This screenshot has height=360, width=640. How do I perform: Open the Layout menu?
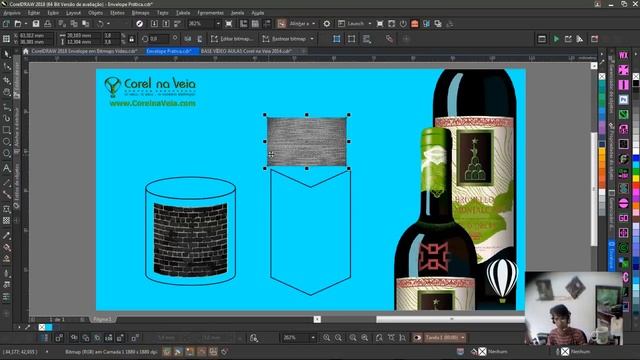(x=73, y=13)
